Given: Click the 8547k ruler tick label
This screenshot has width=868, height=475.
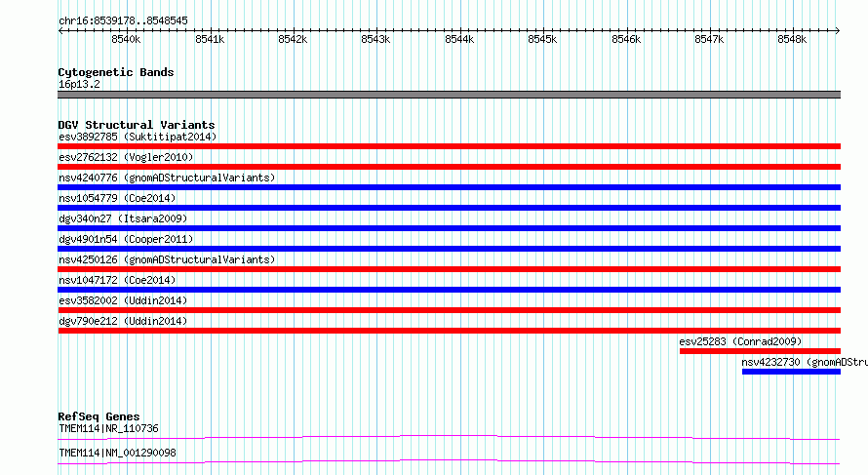Looking at the screenshot, I should pyautogui.click(x=709, y=39).
